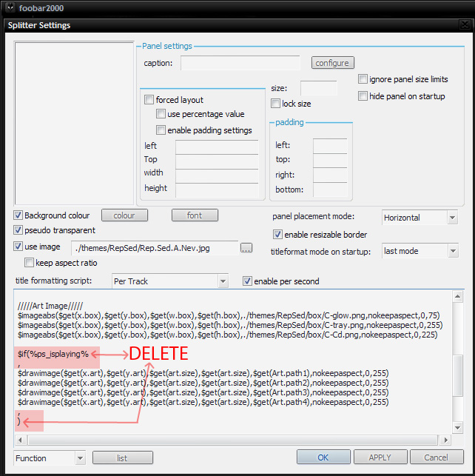Check use percentage value
The height and width of the screenshot is (476, 475).
coord(161,114)
